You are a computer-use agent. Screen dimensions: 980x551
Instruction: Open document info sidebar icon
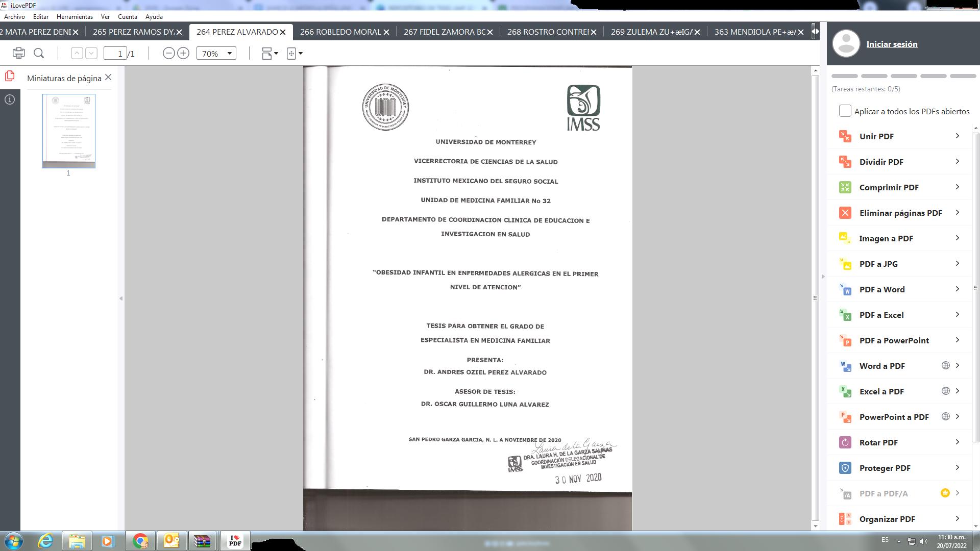(10, 99)
